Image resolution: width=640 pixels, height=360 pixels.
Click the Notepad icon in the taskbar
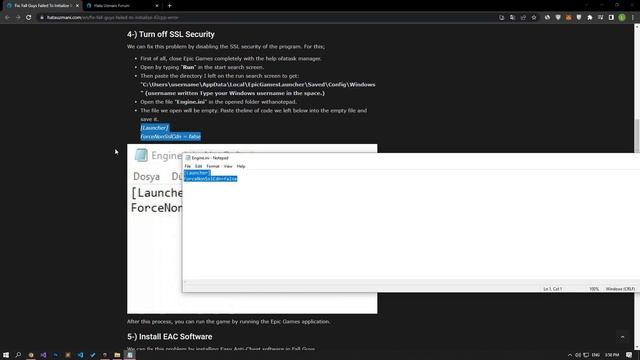(130, 355)
